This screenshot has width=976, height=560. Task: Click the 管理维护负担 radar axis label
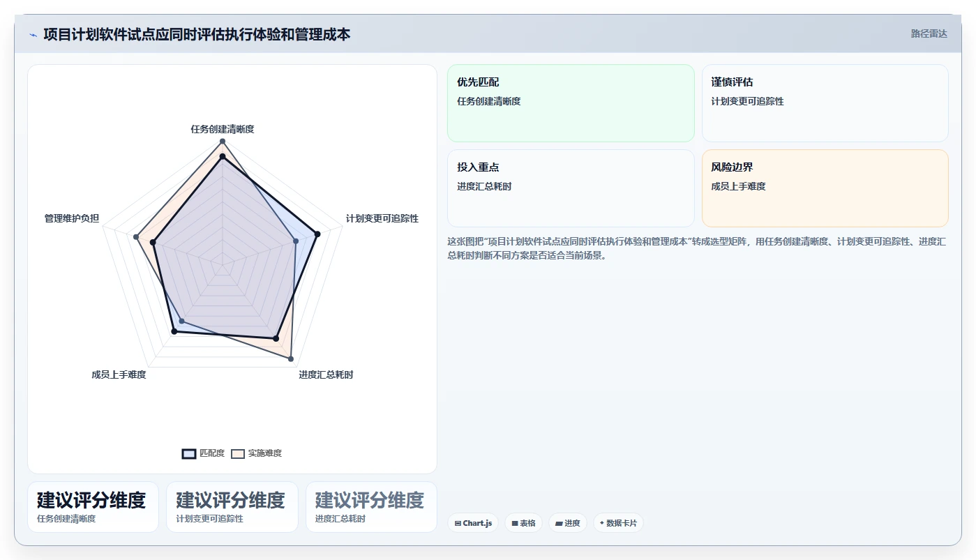click(72, 218)
